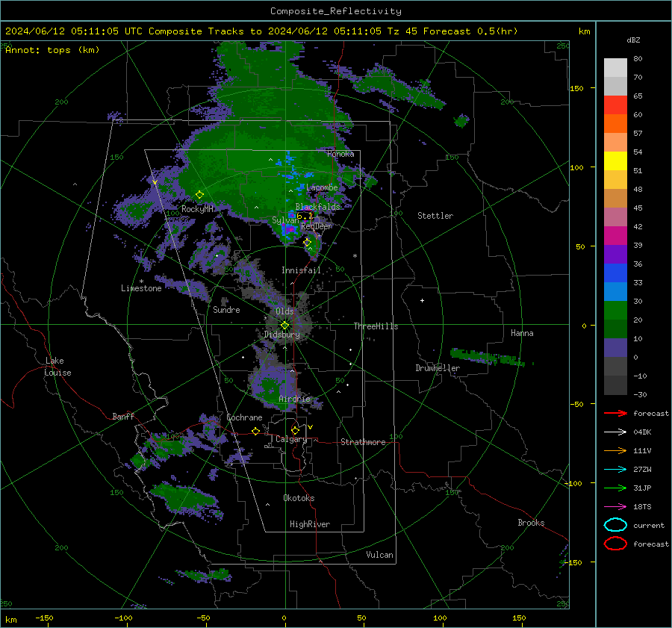Click the 'Annot: tops (km)' label
Screen dimensions: 672x628
[52, 50]
